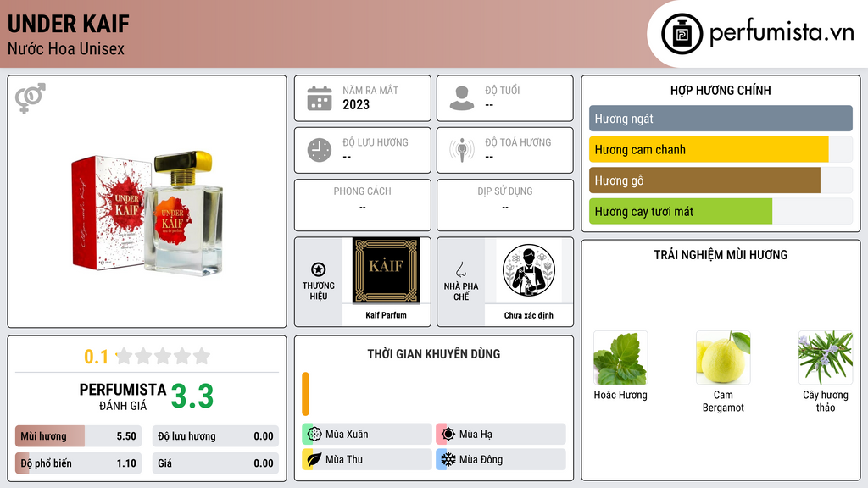The width and height of the screenshot is (868, 488).
Task: Click the unisex gender symbol icon
Action: tap(31, 98)
